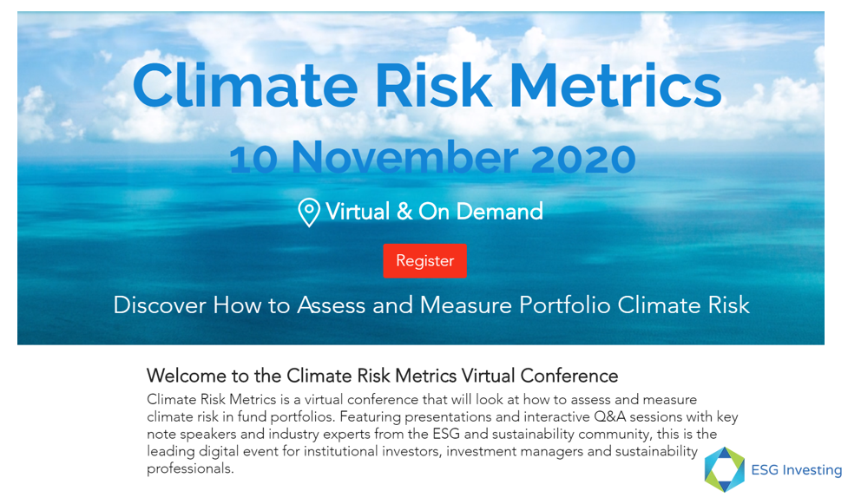Screen dimensions: 848x504
Task: Select the 10 November 2020 date text
Action: 432,159
